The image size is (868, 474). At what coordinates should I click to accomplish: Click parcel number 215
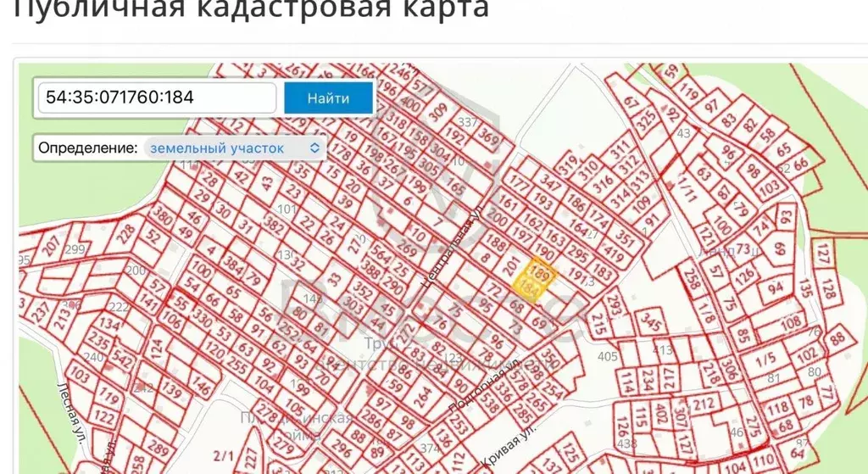599,324
